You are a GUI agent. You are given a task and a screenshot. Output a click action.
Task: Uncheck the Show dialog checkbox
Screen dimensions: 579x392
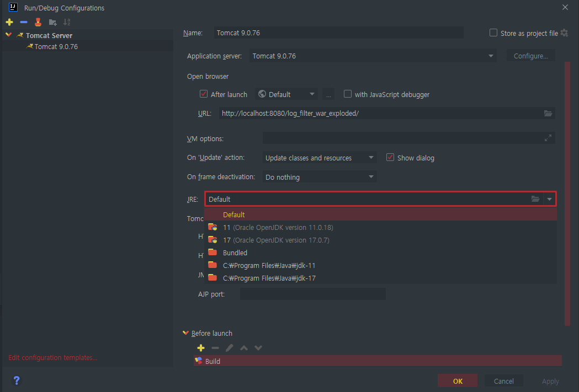pos(390,158)
